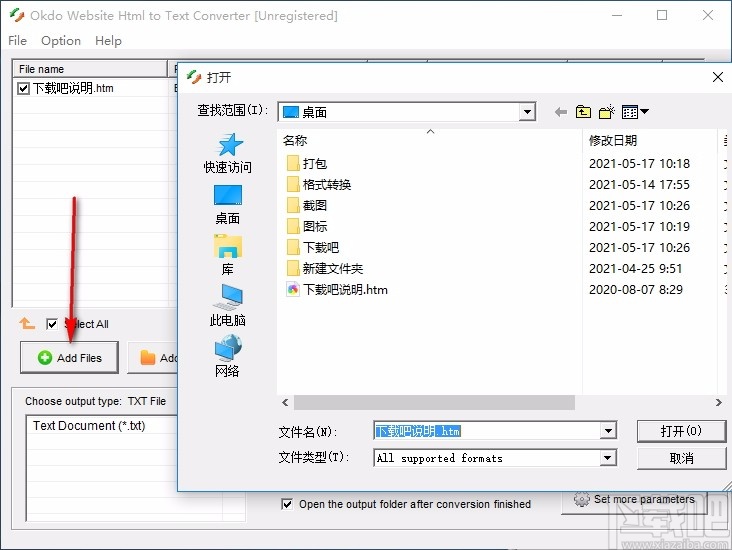This screenshot has width=732, height=550.
Task: Open the view menu icon dropdown
Action: (635, 112)
